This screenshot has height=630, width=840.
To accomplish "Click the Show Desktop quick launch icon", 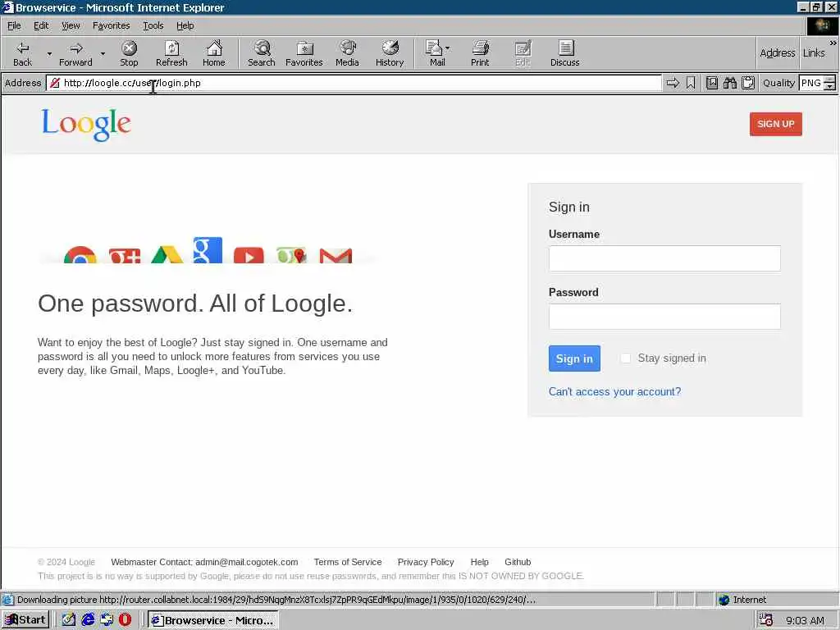I will 69,620.
